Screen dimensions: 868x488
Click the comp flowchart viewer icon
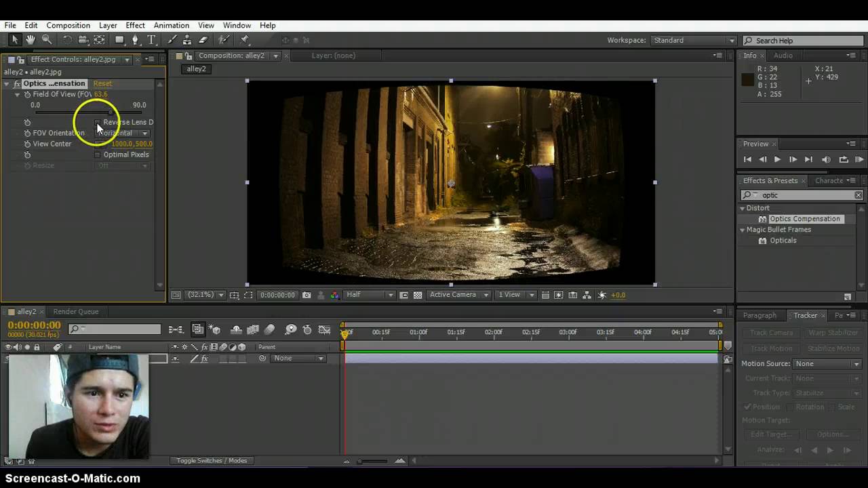click(x=587, y=295)
